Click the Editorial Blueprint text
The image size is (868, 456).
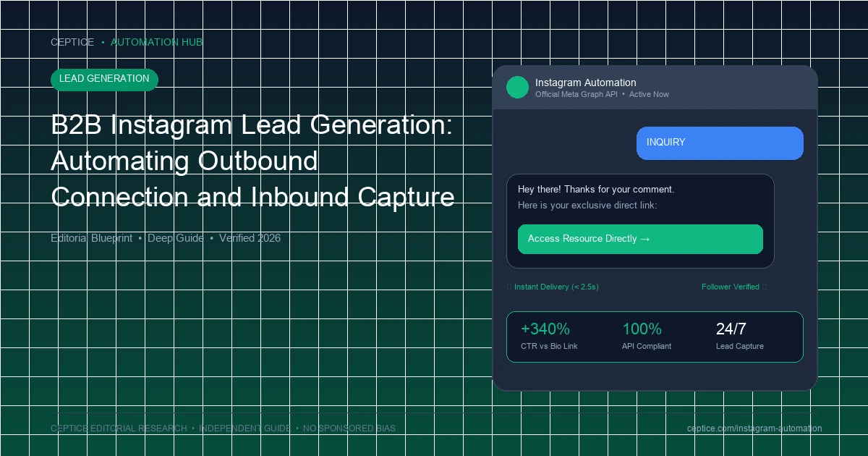click(x=92, y=238)
